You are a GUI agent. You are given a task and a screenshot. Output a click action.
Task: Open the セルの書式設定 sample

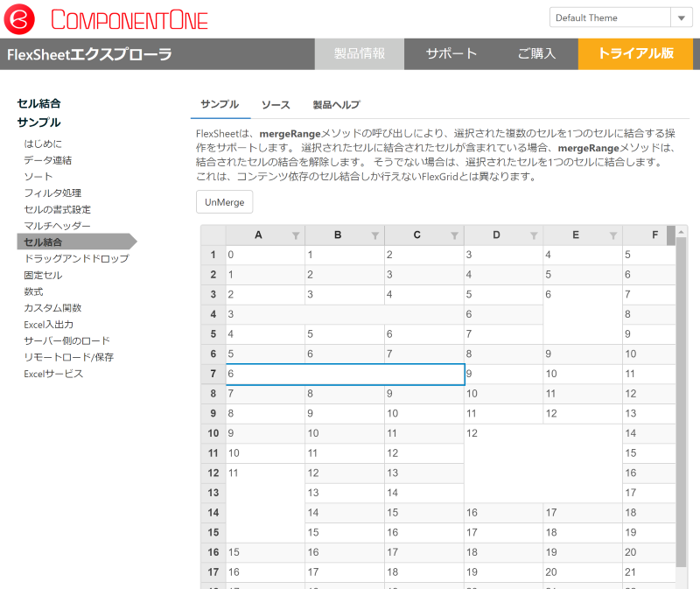point(58,209)
